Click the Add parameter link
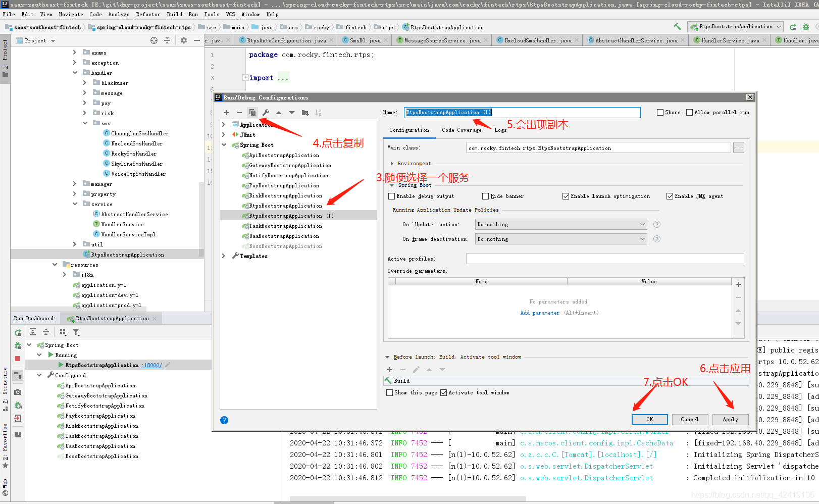The width and height of the screenshot is (819, 504). point(540,313)
